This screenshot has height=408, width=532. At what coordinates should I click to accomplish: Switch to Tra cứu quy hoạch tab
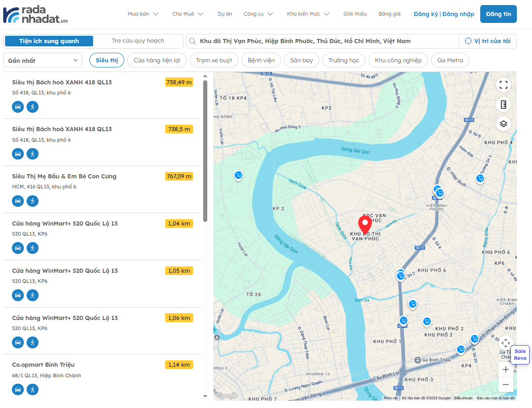coord(138,41)
